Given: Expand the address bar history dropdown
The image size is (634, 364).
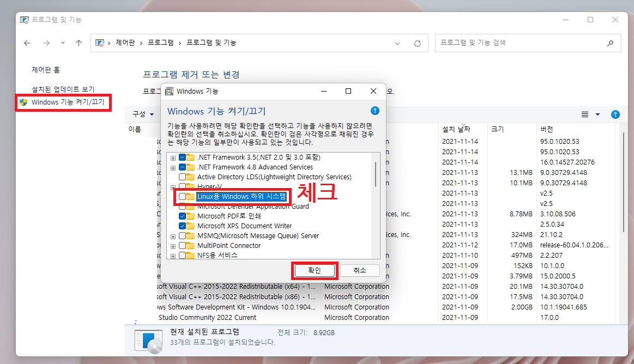Looking at the screenshot, I should (397, 43).
